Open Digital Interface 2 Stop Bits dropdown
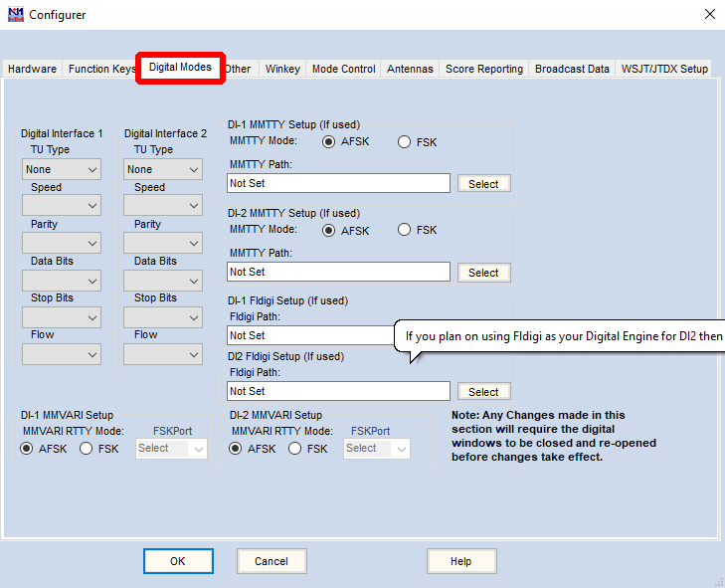Image resolution: width=725 pixels, height=588 pixels. click(163, 317)
